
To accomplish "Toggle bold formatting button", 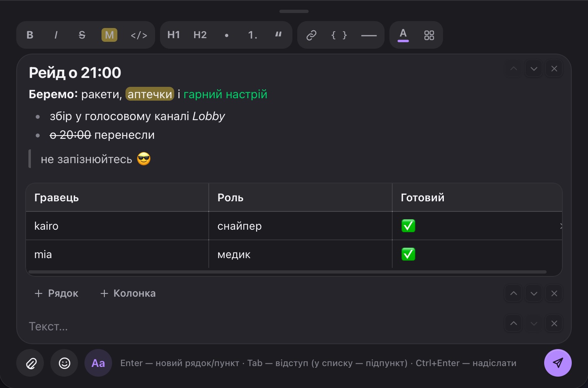I will point(30,35).
